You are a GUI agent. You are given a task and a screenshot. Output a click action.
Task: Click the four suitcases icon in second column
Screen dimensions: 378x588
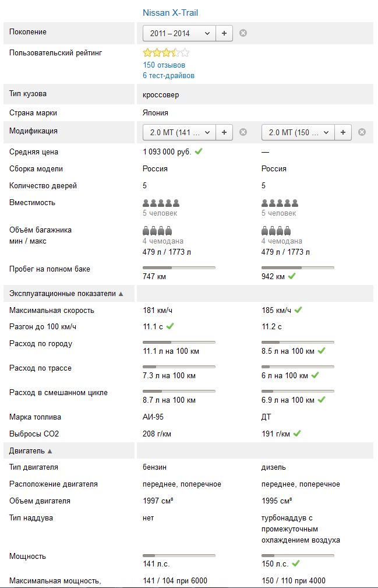pos(276,230)
